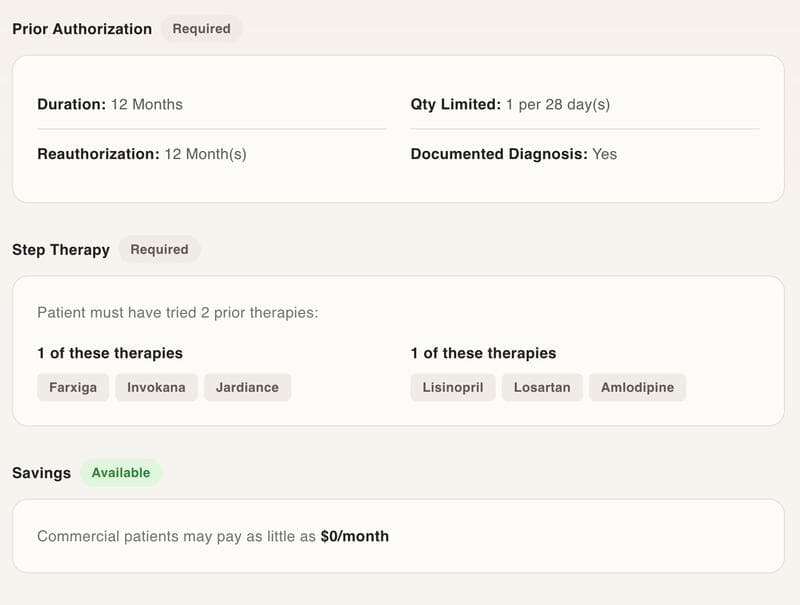Screen dimensions: 800x605
Task: Click the Losartan therapy chip
Action: pyautogui.click(x=542, y=387)
